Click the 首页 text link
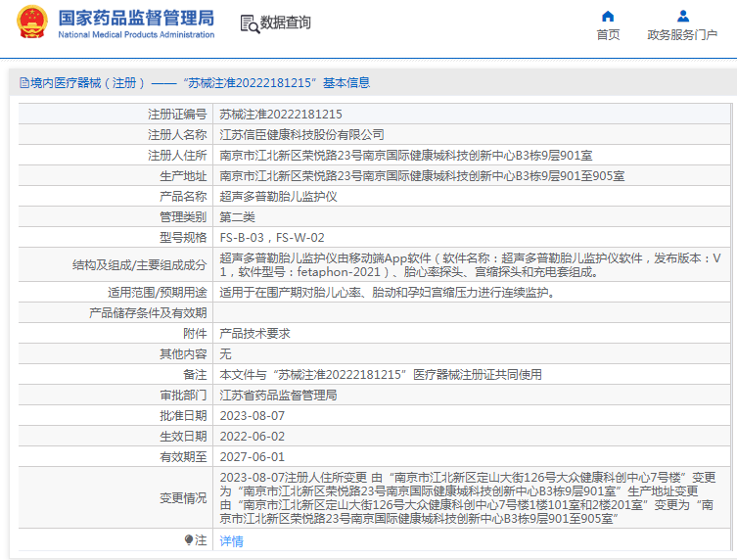Screen dimensions: 737x560 click(x=608, y=35)
